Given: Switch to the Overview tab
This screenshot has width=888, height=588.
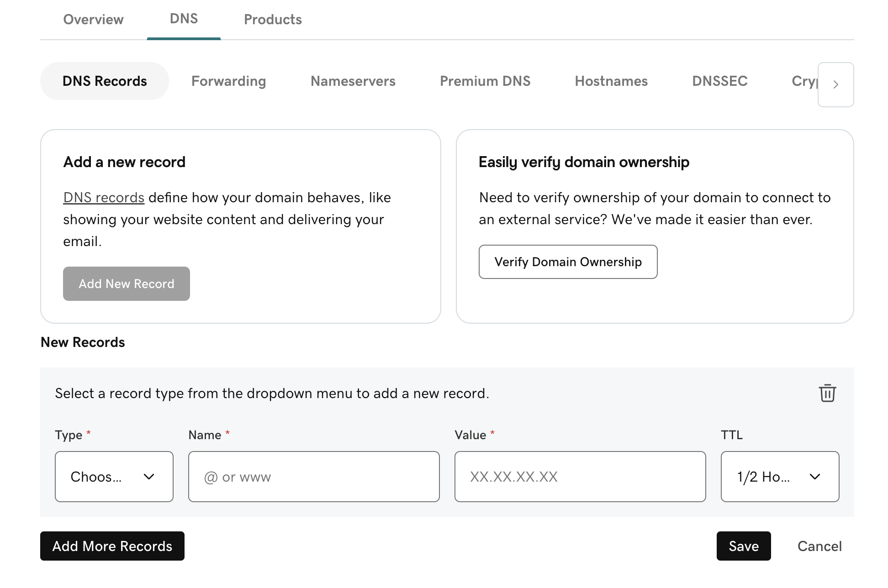Looking at the screenshot, I should pos(93,19).
